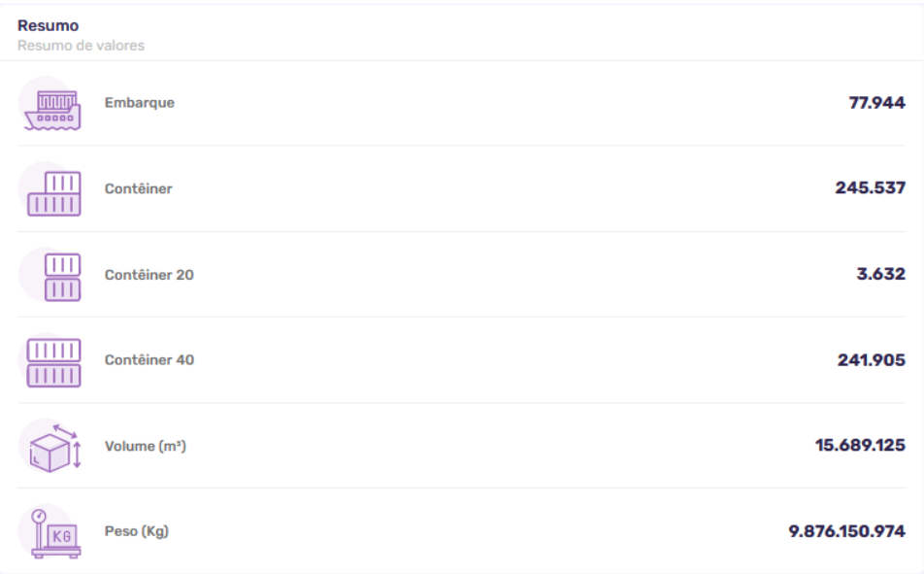Click the cargo ship Embarque icon

coord(52,110)
